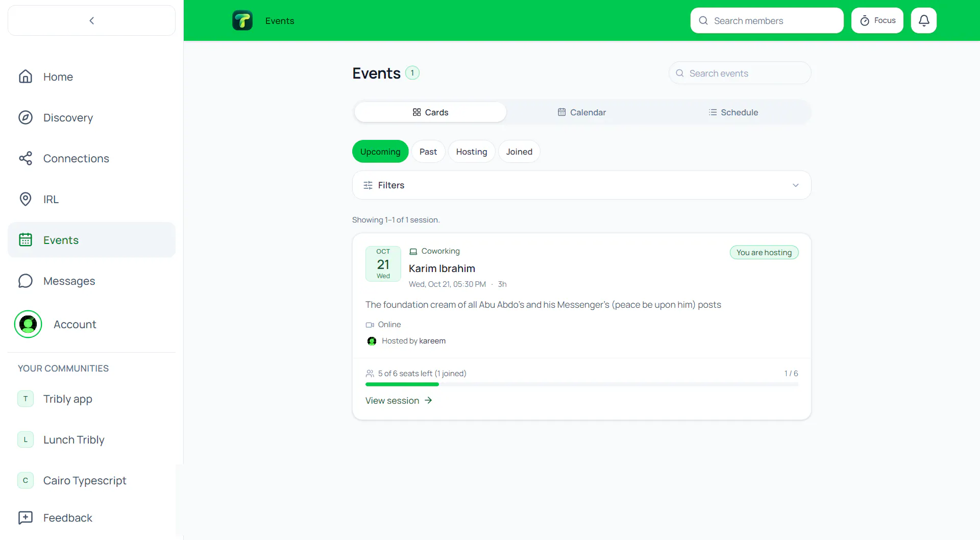Click the Coworking laptop icon
This screenshot has height=540, width=980.
413,251
